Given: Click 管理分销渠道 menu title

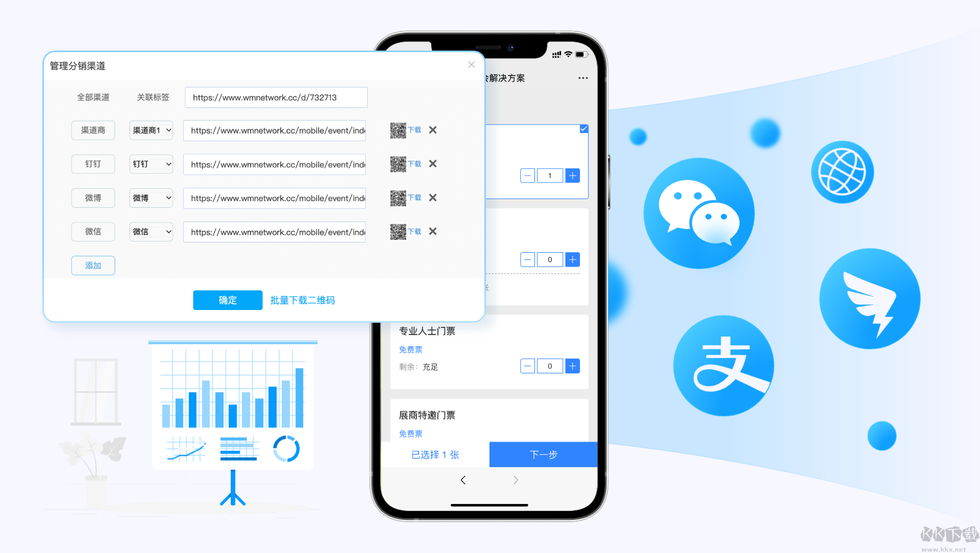Looking at the screenshot, I should [80, 65].
